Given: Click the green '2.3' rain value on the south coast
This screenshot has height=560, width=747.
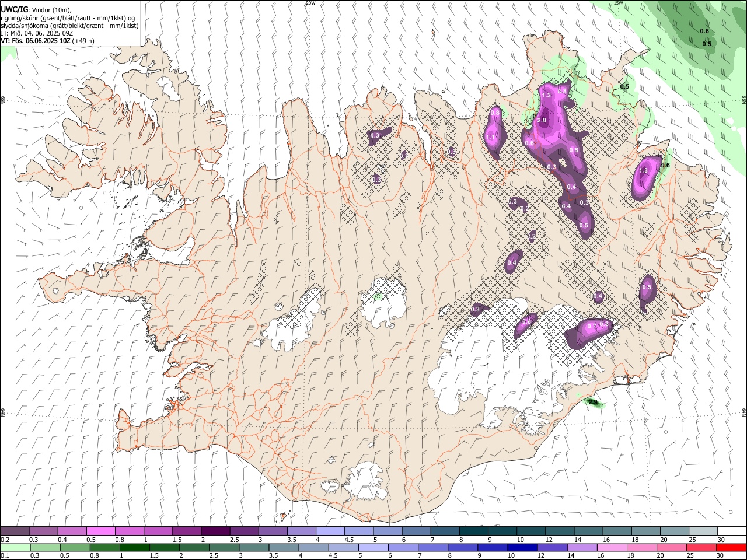Looking at the screenshot, I should point(594,402).
